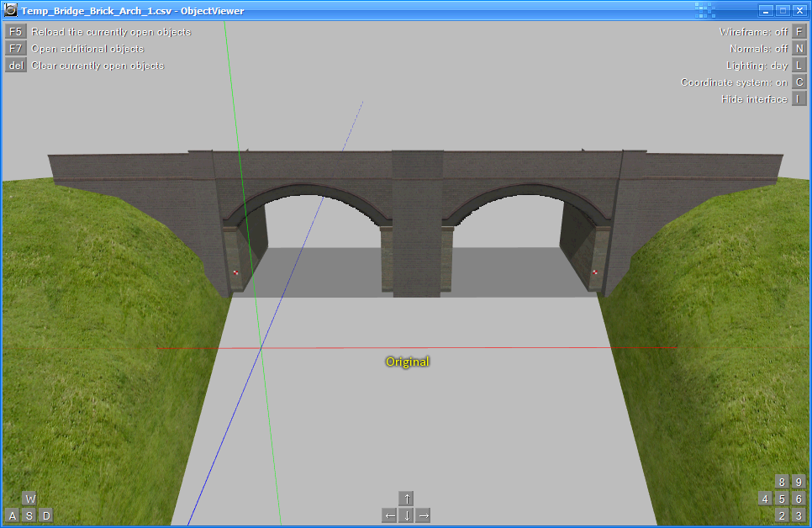
Task: Hit the del key to clear objects
Action: coord(16,66)
